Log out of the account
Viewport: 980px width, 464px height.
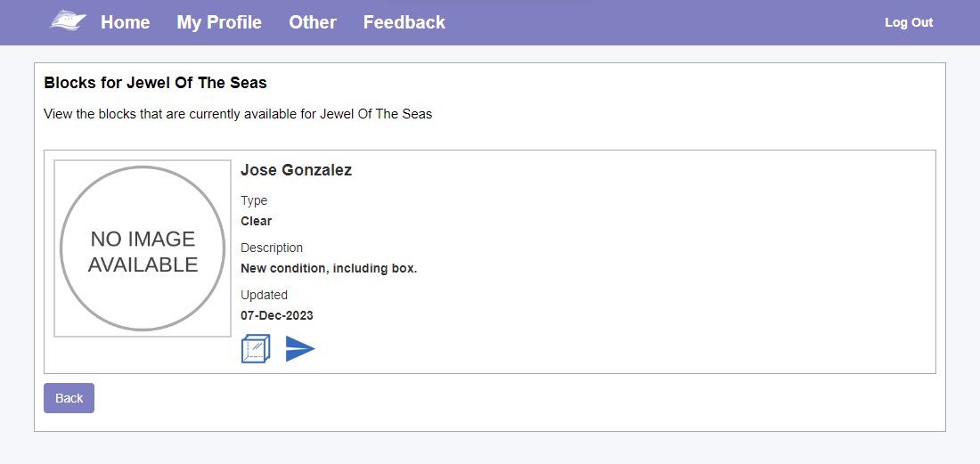(909, 22)
